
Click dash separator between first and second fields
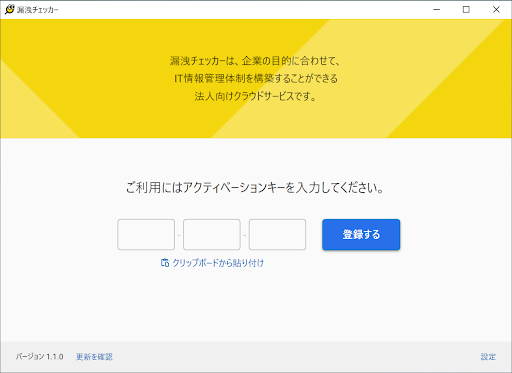[179, 235]
